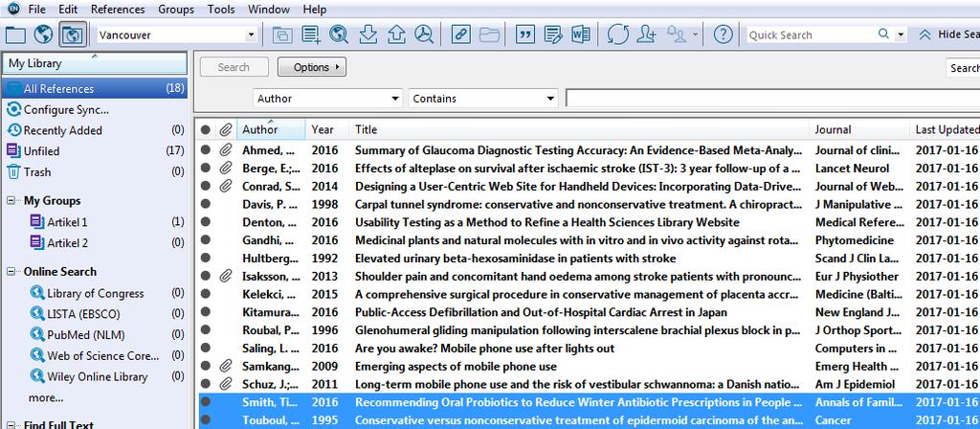Screen dimensions: 980x429
Task: Sort references by the Year column
Action: [x=327, y=129]
